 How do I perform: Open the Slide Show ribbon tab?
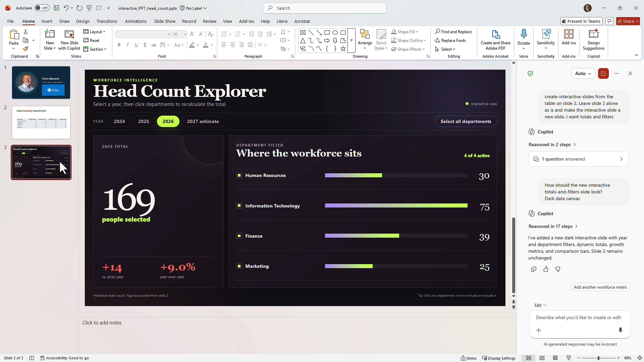tap(165, 21)
